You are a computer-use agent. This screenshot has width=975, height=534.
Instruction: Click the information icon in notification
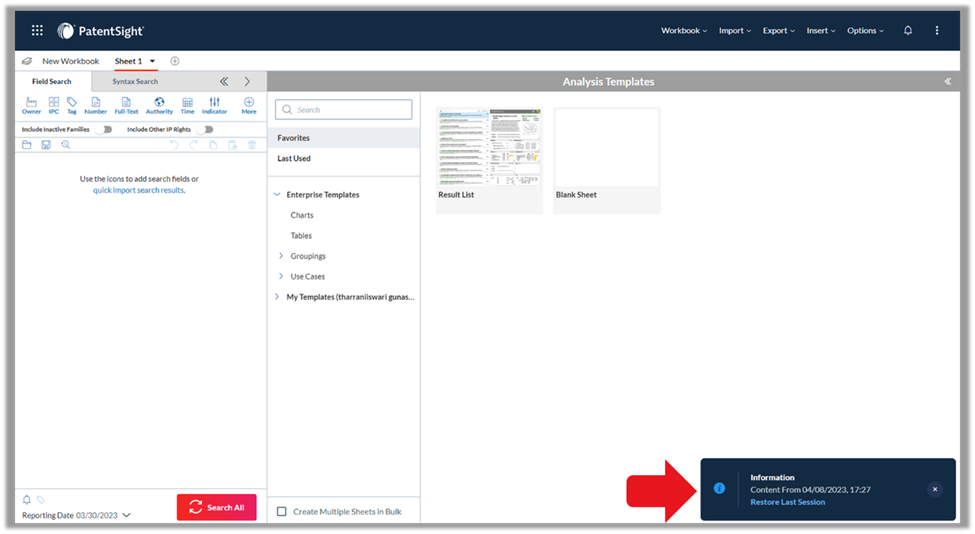(719, 489)
